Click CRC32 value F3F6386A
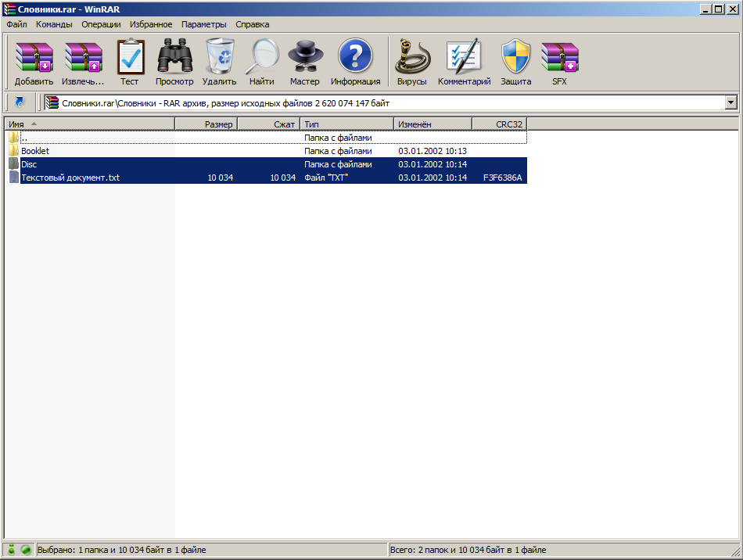Screen dimensions: 743x560 tap(502, 178)
